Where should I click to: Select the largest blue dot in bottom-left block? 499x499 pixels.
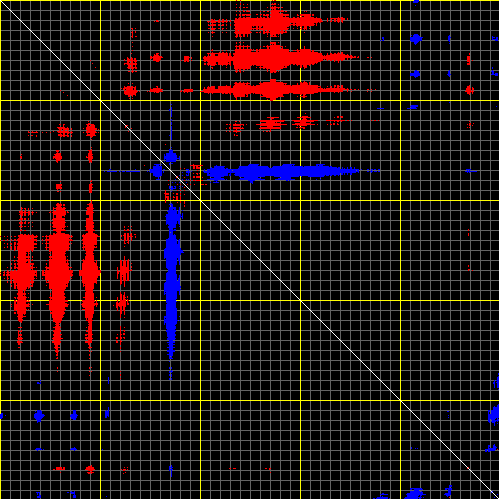39,416
